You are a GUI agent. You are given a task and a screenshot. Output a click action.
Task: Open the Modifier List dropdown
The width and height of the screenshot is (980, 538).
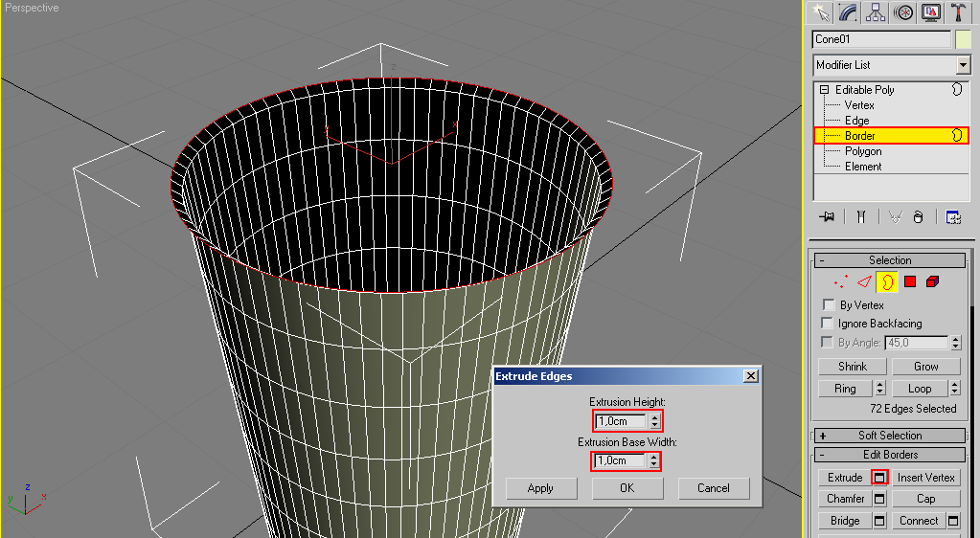click(963, 65)
